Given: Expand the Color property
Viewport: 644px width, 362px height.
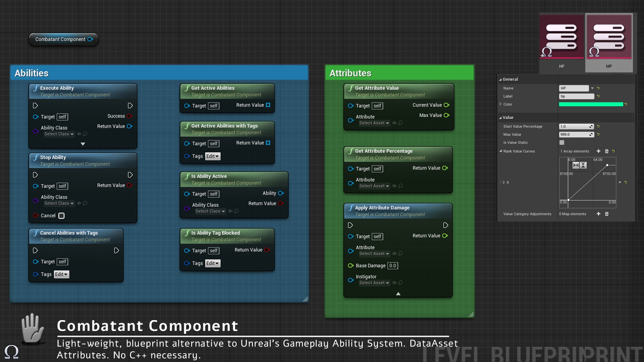Looking at the screenshot, I should tap(500, 104).
